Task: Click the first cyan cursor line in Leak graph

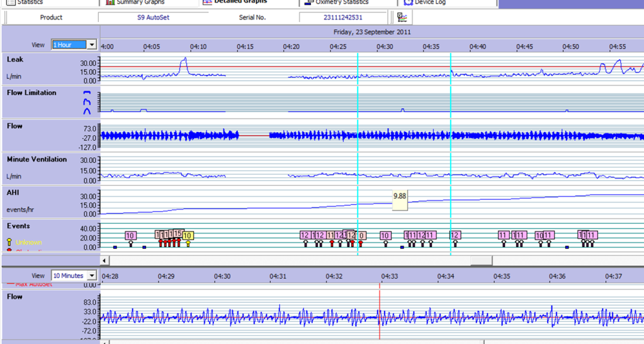Action: tap(358, 69)
